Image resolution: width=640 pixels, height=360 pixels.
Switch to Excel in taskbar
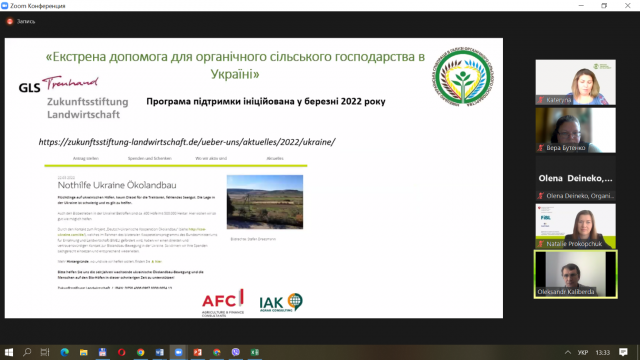click(254, 352)
